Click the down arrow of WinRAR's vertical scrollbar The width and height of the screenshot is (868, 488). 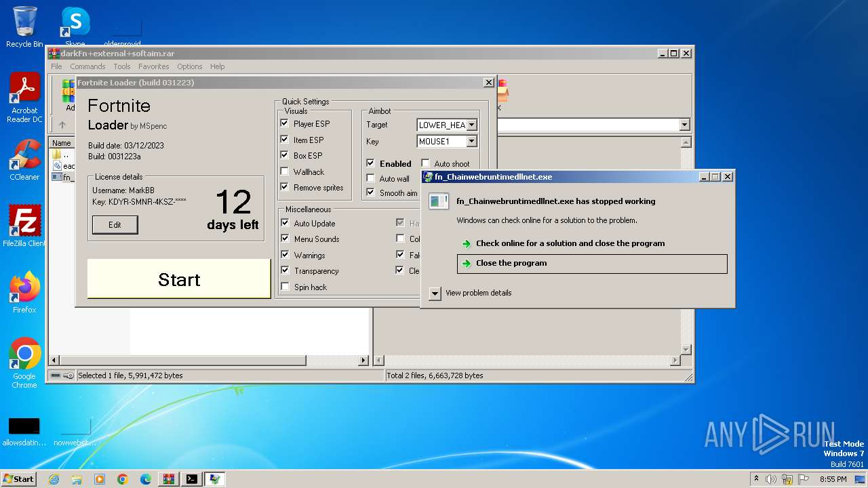tap(686, 349)
